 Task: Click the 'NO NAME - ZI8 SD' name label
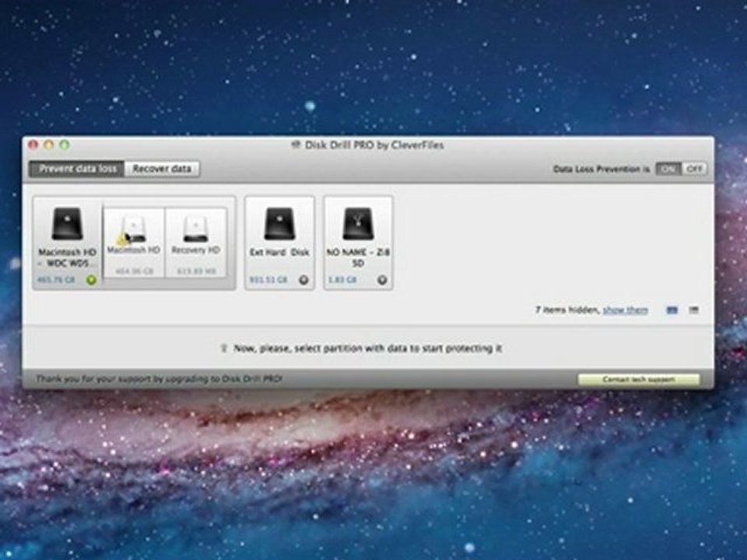(358, 257)
